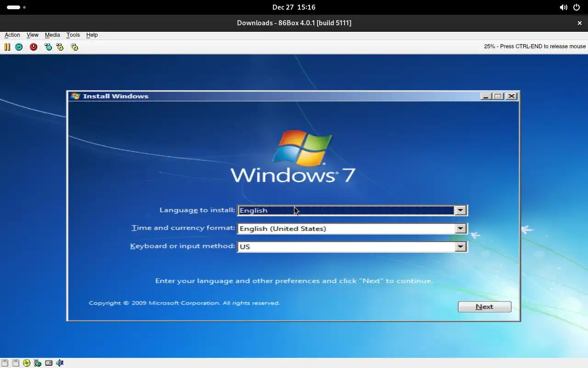Image resolution: width=588 pixels, height=368 pixels.
Task: Open the Tools menu
Action: 73,35
